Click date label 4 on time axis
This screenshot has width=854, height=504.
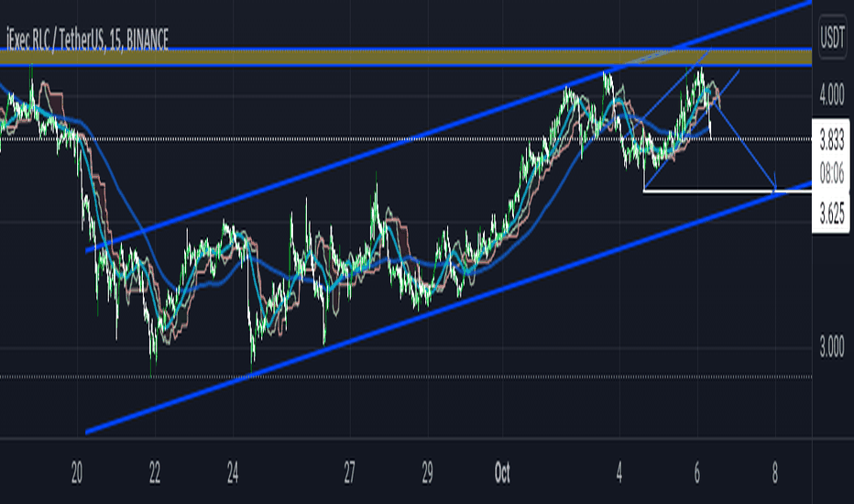tap(619, 473)
